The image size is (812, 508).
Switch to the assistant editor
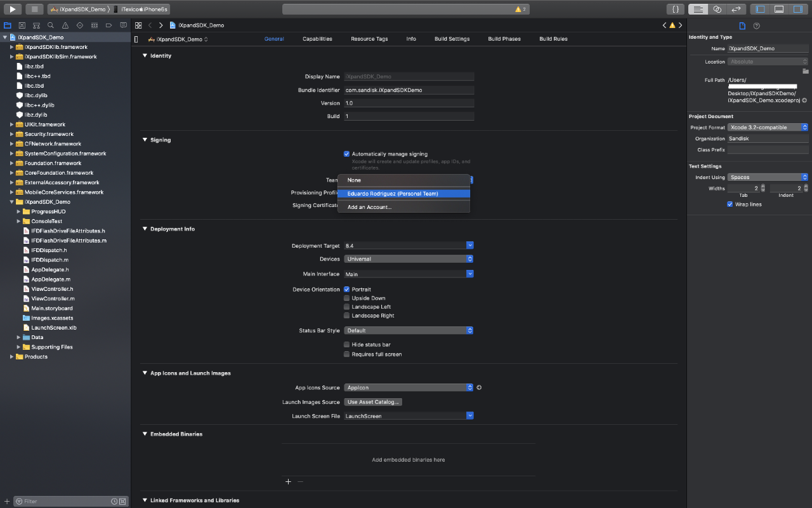[717, 10]
